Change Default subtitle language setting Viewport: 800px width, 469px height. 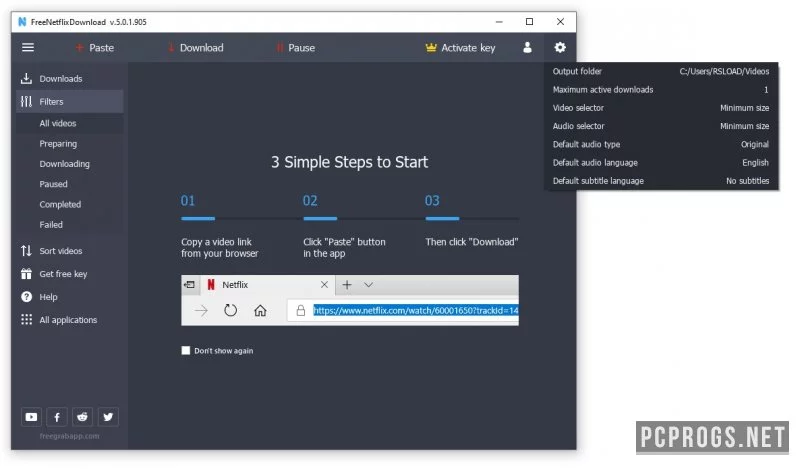click(661, 181)
